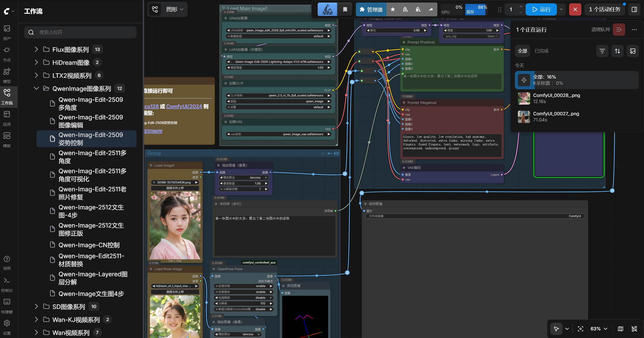Viewport: 644px width, 338px height.
Task: Switch to the 已完成 completed tab
Action: click(541, 51)
